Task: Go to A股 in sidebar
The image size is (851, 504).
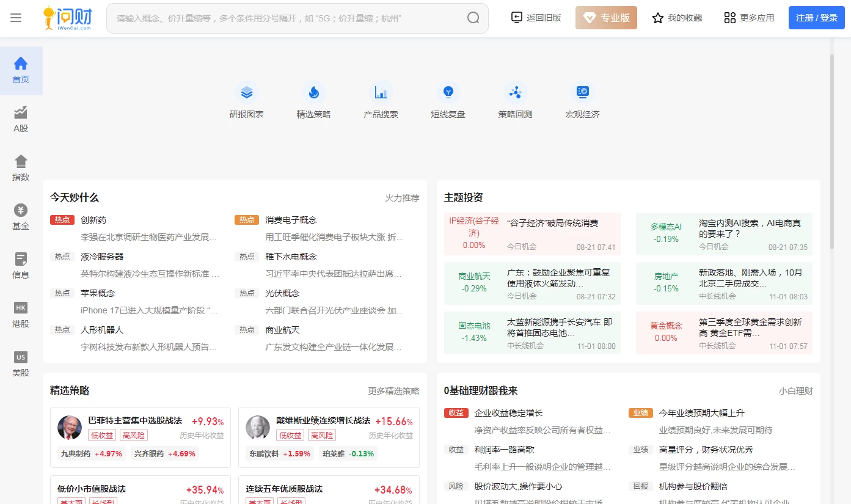Action: click(21, 119)
